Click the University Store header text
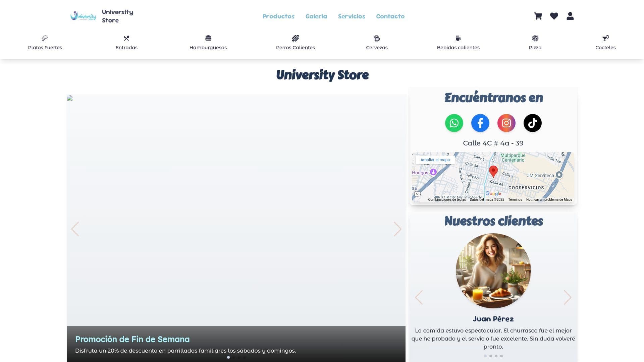The image size is (644, 362). click(117, 16)
